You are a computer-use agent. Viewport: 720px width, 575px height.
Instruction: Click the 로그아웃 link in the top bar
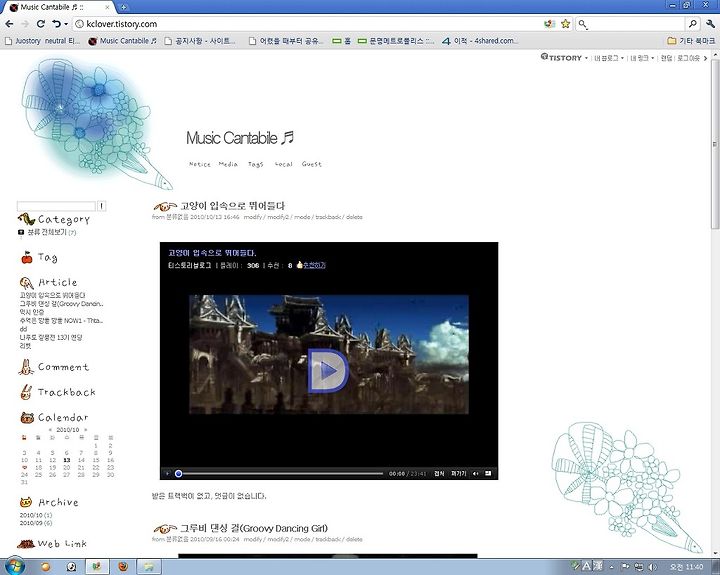688,58
